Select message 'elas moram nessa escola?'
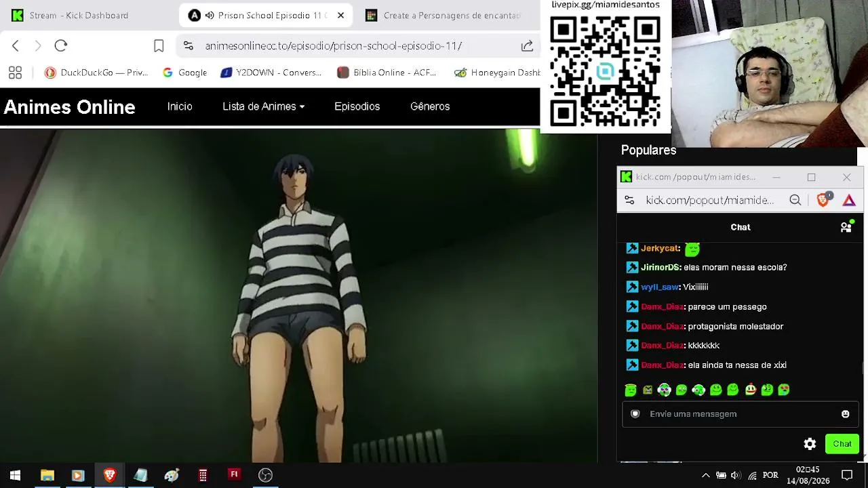Image resolution: width=868 pixels, height=488 pixels. click(x=735, y=268)
